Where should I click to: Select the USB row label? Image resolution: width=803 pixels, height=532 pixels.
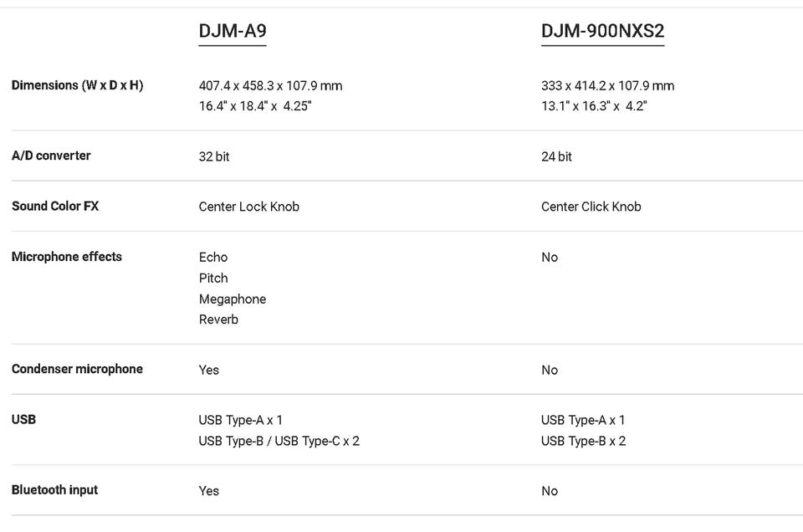coord(23,419)
